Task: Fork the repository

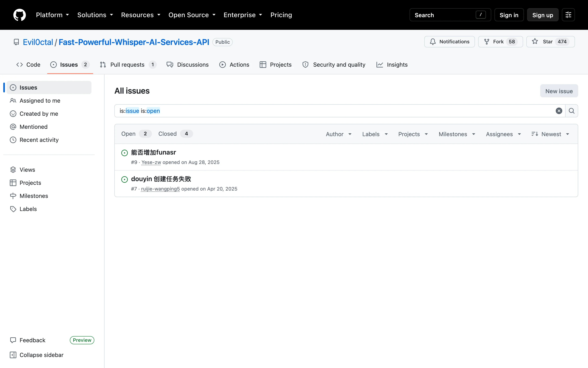Action: (500, 42)
